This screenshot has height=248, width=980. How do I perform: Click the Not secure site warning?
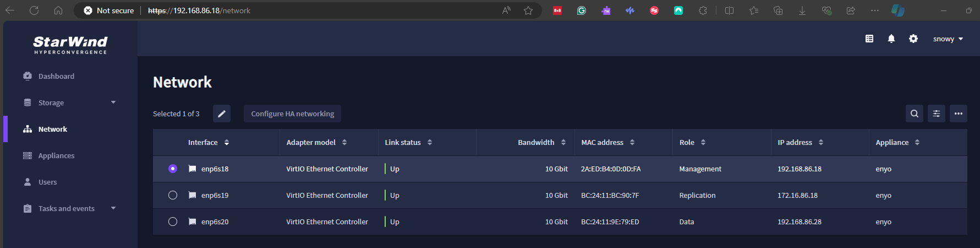tap(109, 10)
